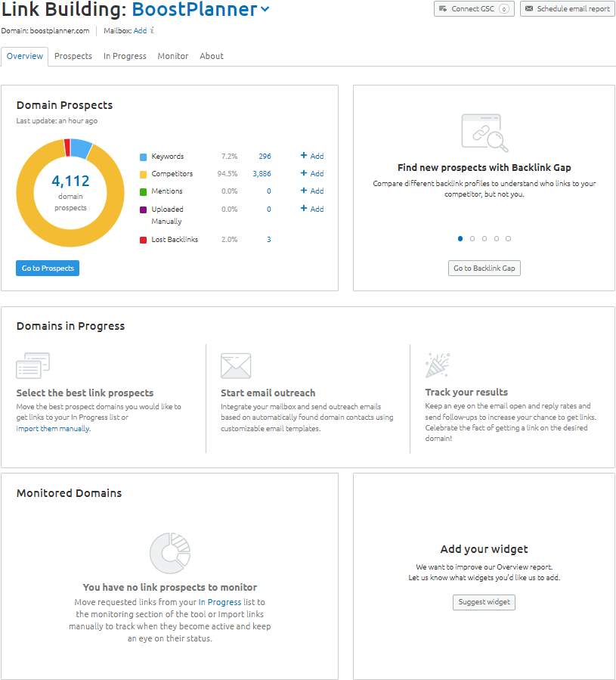Image resolution: width=616 pixels, height=680 pixels.
Task: Click the Connect GSC button
Action: coord(474,8)
